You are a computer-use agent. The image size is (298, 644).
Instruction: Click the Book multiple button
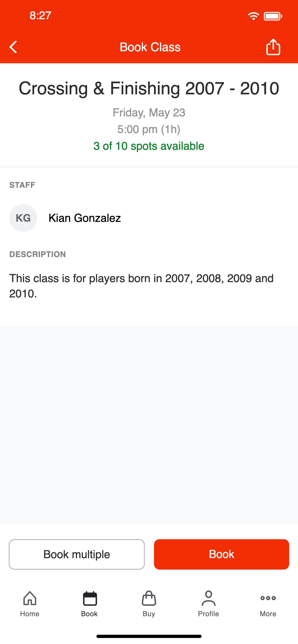pyautogui.click(x=77, y=554)
